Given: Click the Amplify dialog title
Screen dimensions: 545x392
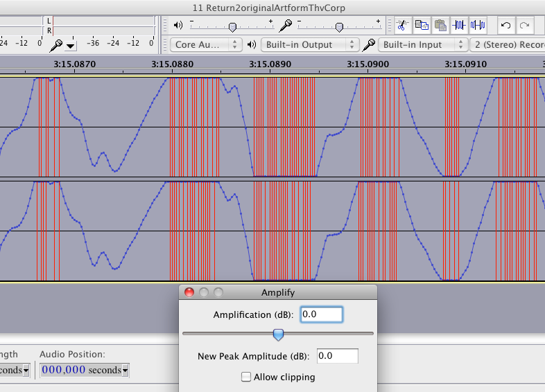Looking at the screenshot, I should [278, 292].
